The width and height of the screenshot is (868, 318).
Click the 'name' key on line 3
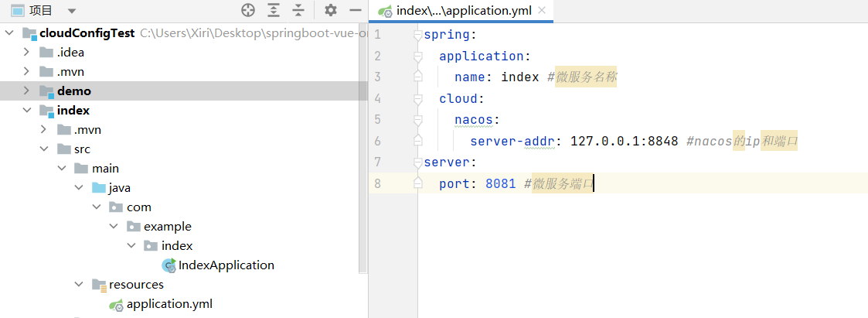pyautogui.click(x=469, y=77)
